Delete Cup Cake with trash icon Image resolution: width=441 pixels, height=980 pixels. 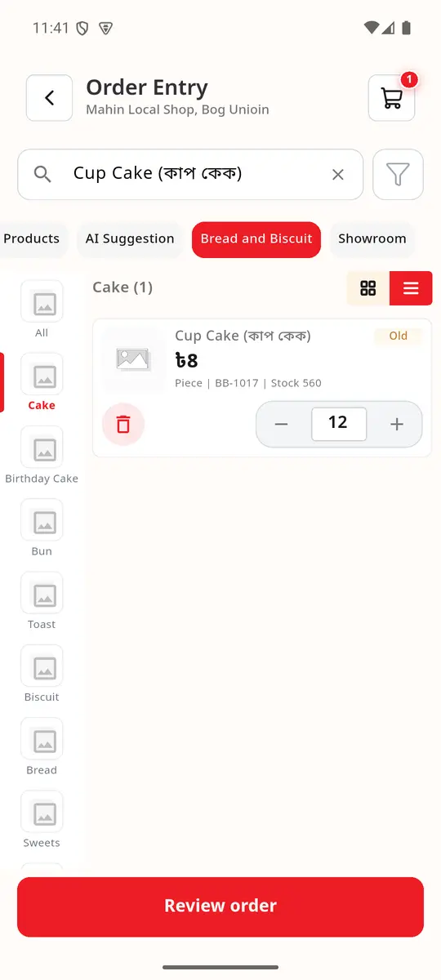click(x=123, y=425)
